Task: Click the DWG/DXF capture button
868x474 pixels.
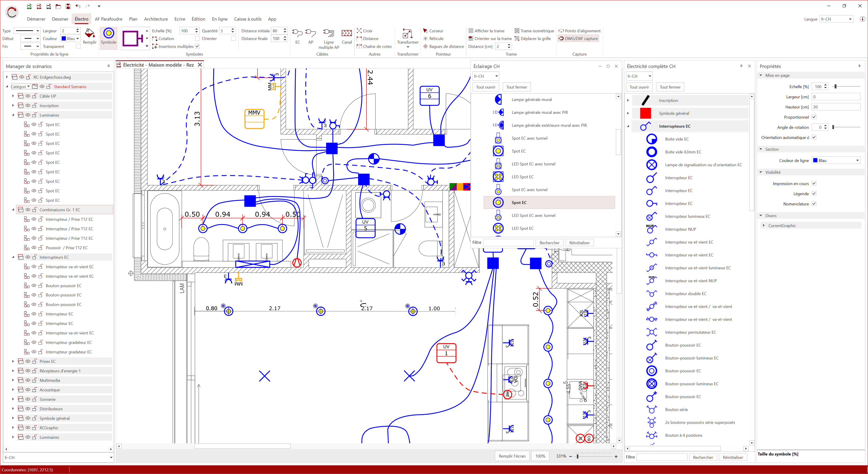Action: (x=578, y=38)
